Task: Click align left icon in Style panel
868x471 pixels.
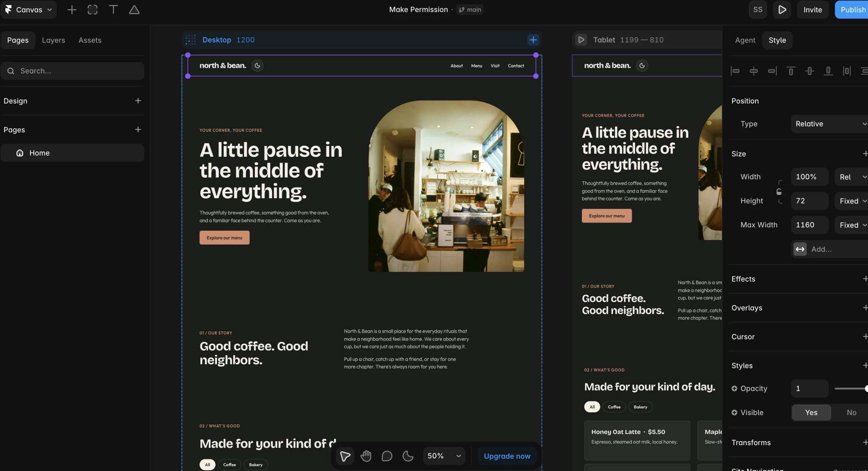Action: [x=735, y=71]
